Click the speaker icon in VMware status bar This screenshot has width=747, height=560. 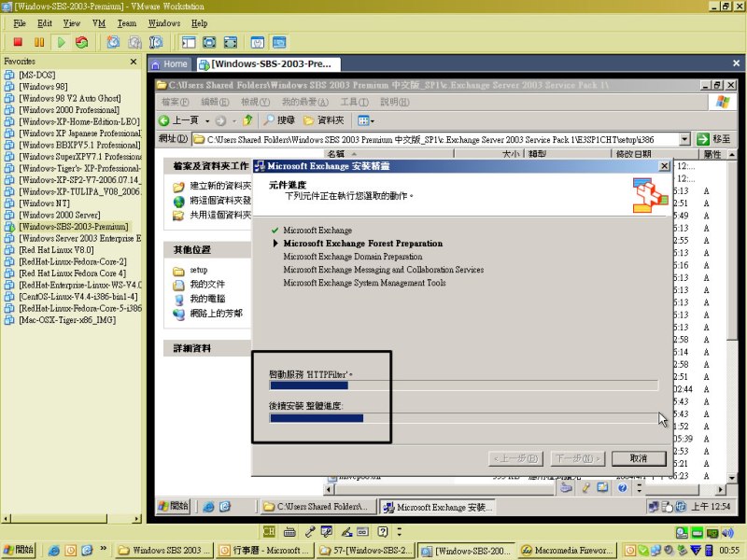727,532
